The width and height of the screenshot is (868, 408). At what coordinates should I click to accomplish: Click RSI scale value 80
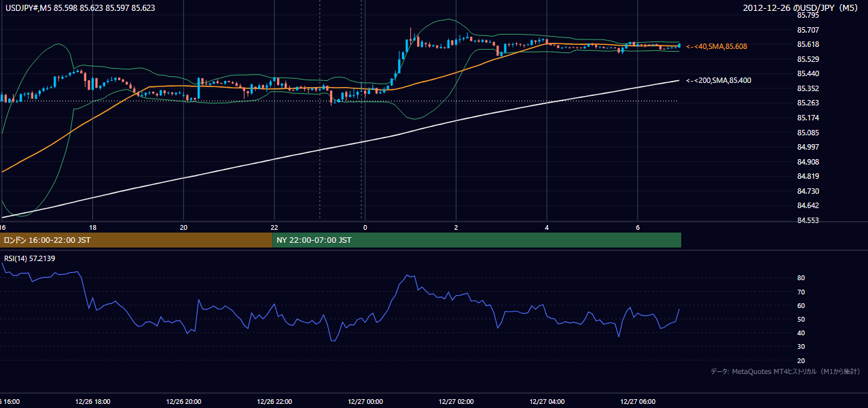pos(801,278)
